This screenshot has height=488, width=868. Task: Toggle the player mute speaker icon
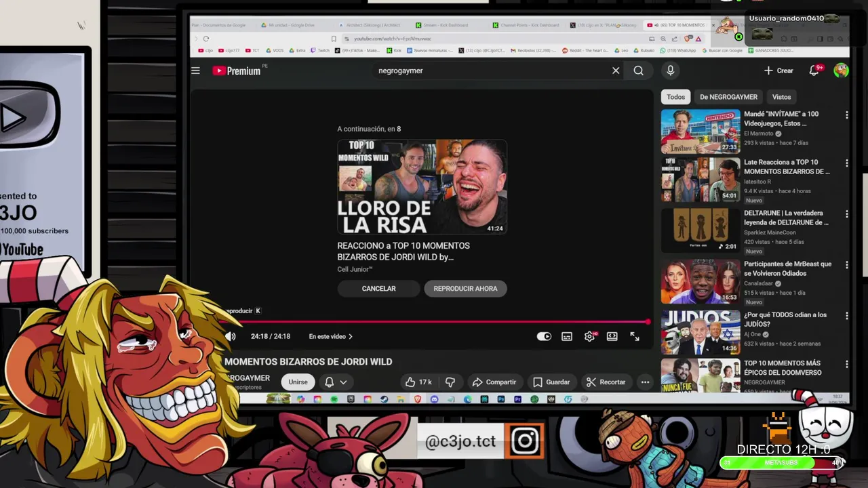click(231, 336)
